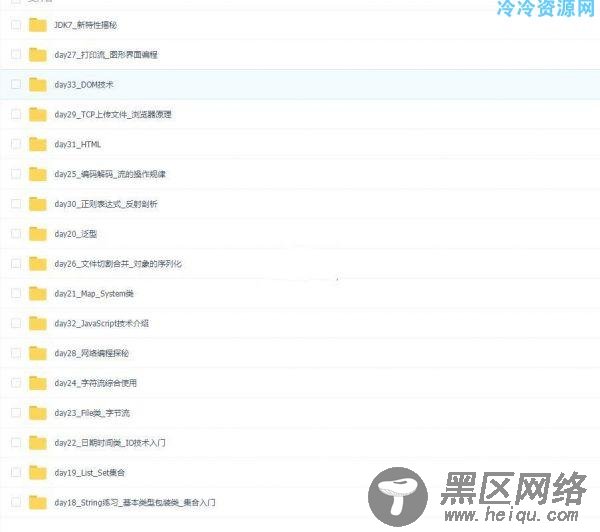600x532 pixels.
Task: Click the day33_DOM技术 name
Action: (84, 85)
